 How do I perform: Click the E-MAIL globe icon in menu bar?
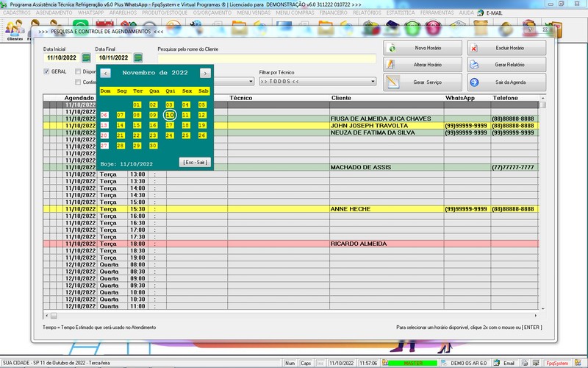[481, 13]
